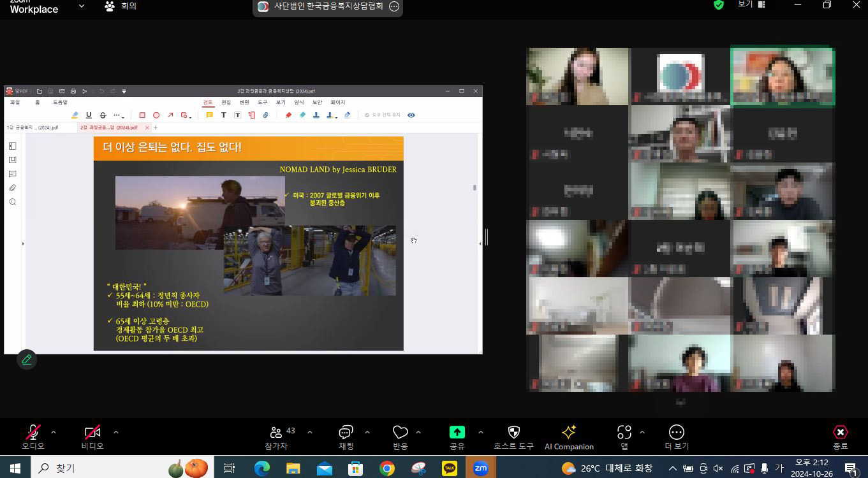Toggle the eye visibility icon in toolbar
Viewport: 868px width, 478px height.
pos(411,115)
